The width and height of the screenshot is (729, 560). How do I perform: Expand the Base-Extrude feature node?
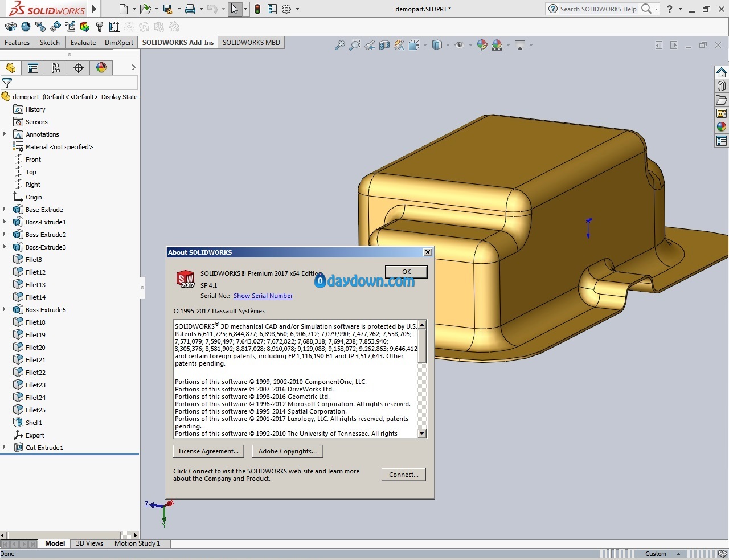[5, 210]
